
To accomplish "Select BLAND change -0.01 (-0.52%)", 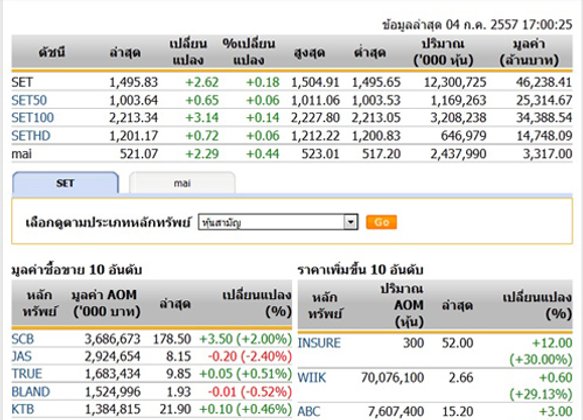I will [250, 392].
